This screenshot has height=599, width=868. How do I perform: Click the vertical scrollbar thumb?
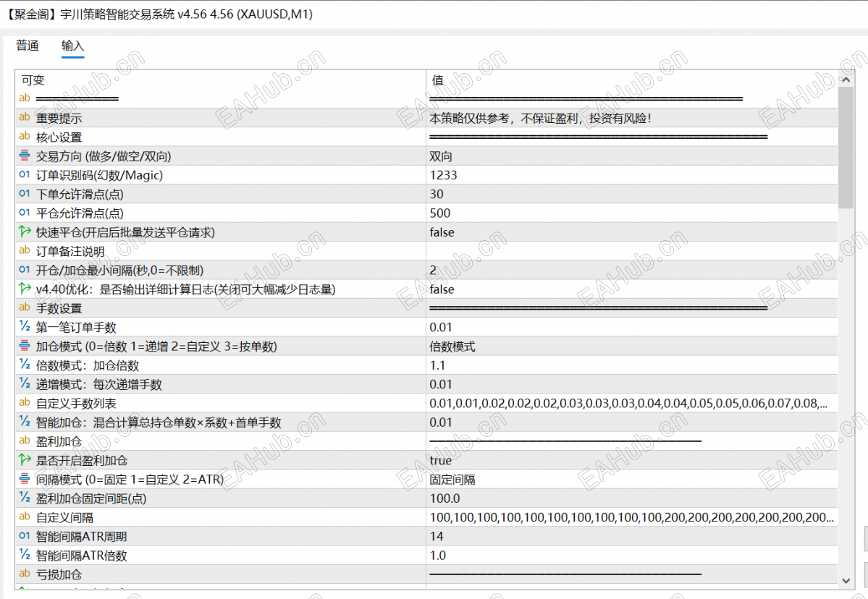tap(846, 148)
